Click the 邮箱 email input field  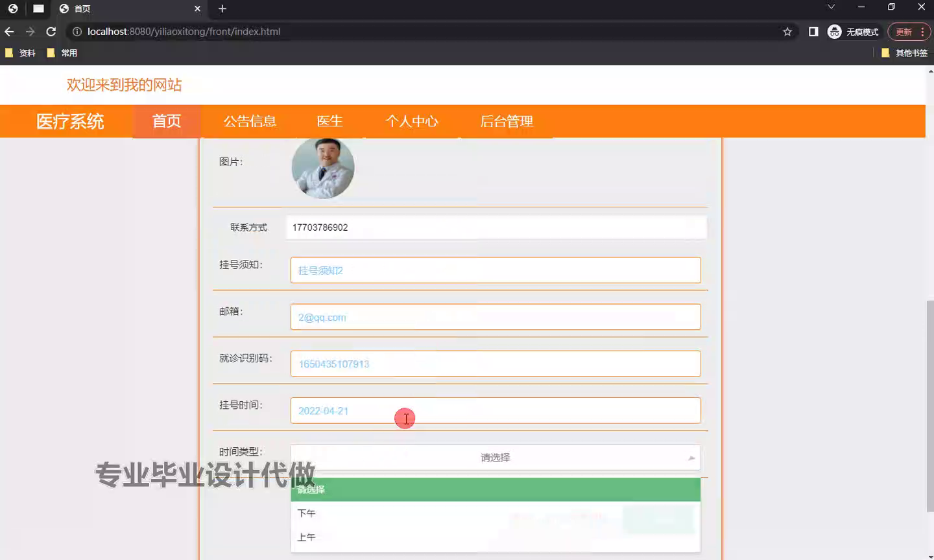pos(496,317)
